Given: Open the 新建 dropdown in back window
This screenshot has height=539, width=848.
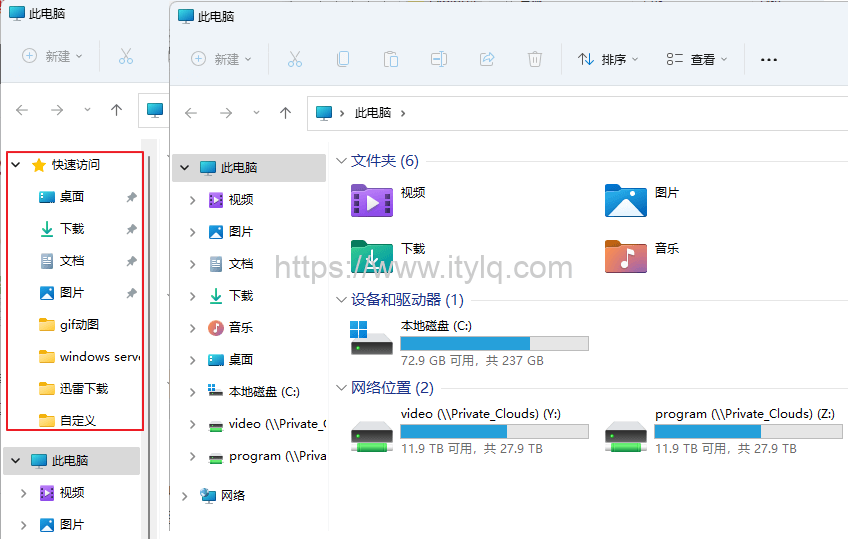Looking at the screenshot, I should tap(52, 56).
